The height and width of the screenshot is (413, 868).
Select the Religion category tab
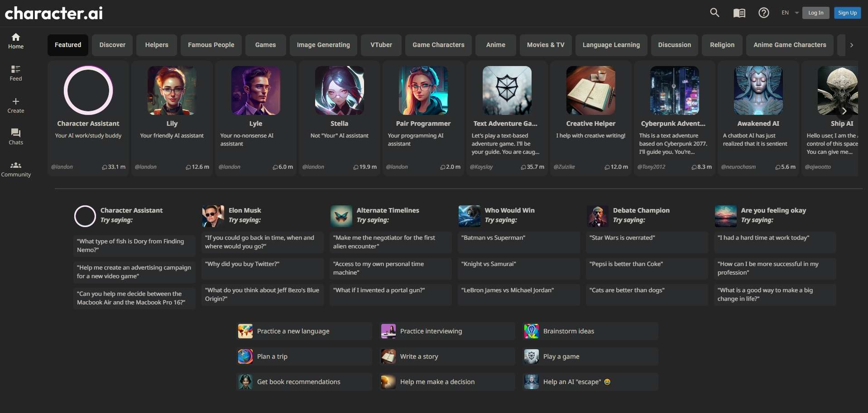(x=722, y=45)
